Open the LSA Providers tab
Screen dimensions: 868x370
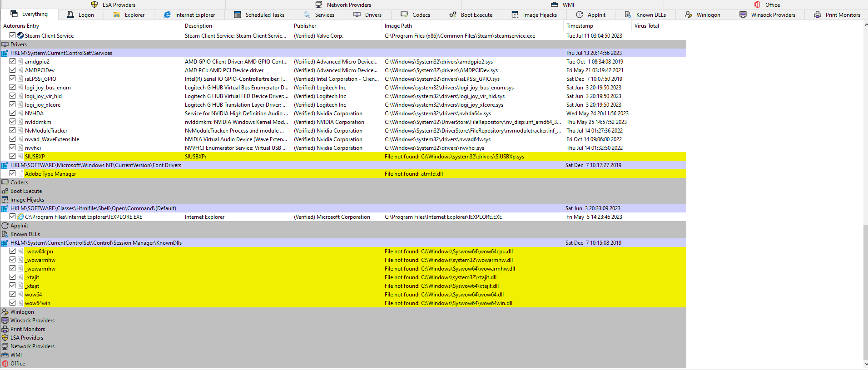(113, 5)
